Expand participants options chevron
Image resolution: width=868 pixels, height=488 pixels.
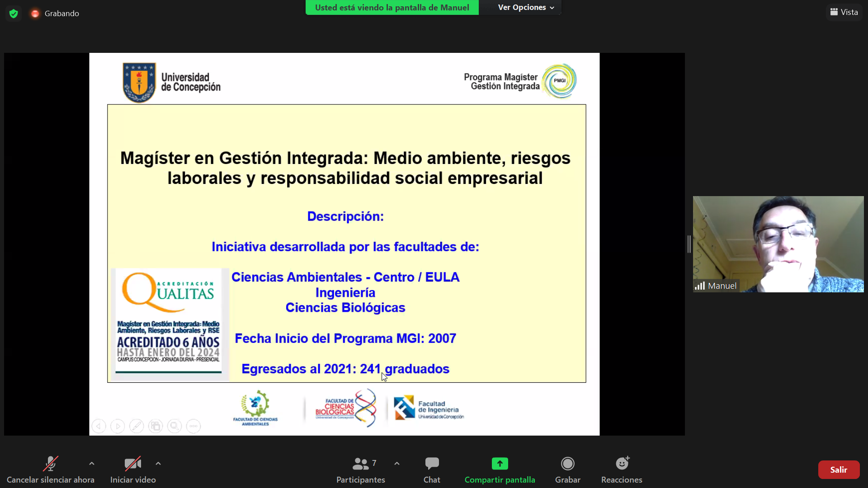tap(397, 464)
